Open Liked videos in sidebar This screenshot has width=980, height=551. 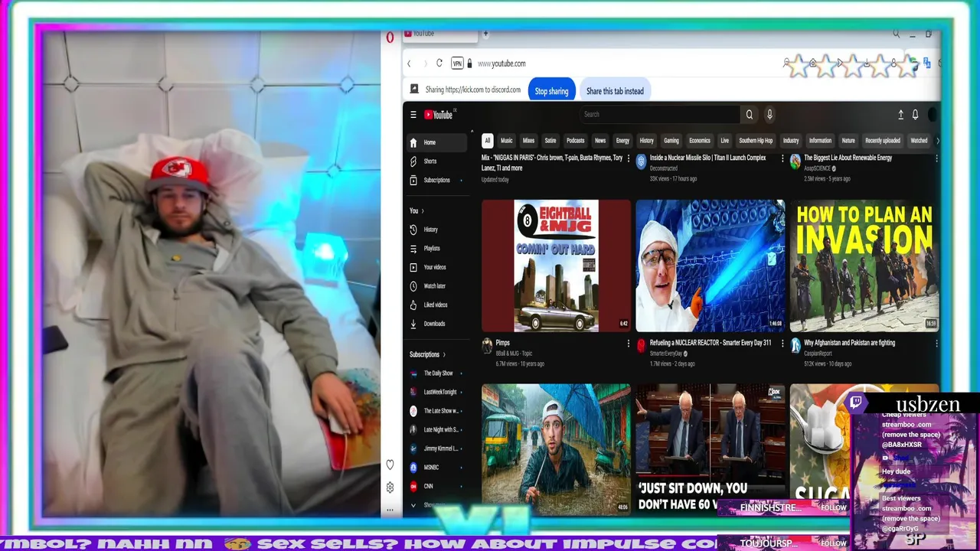[436, 305]
